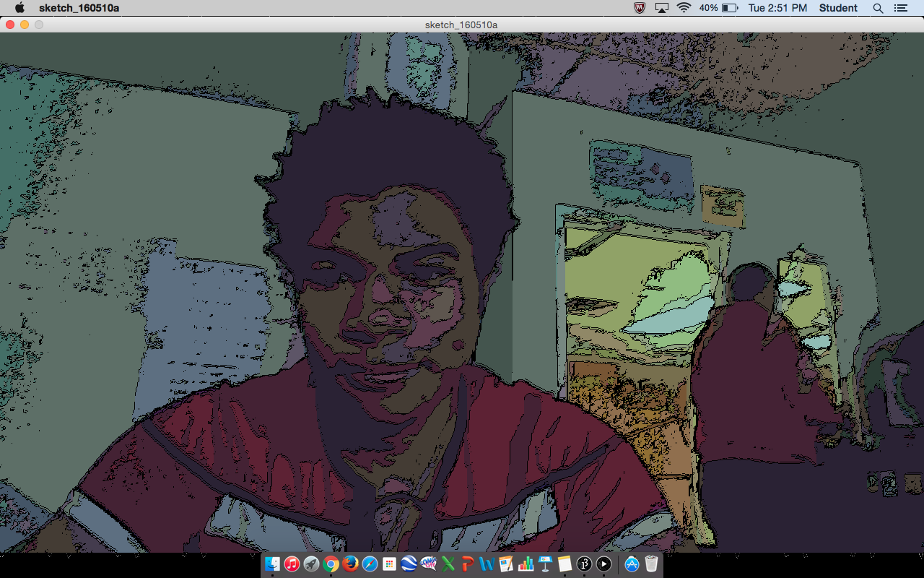The image size is (924, 578).
Task: Open Finder from the Dock
Action: click(272, 564)
